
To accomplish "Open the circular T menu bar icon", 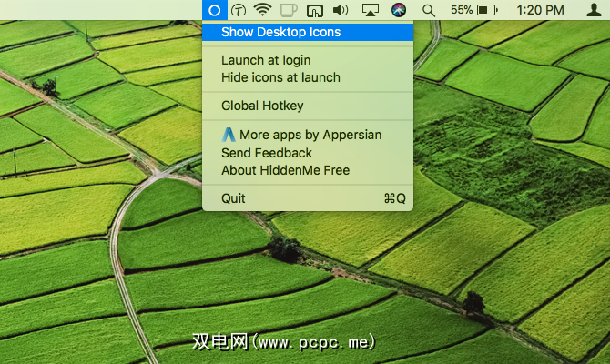I will 239,10.
